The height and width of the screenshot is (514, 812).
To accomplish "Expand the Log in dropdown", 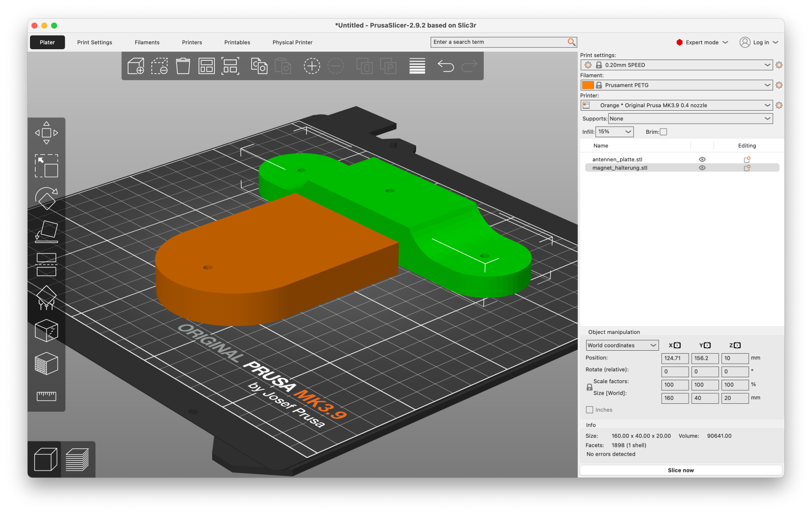I will click(x=775, y=43).
